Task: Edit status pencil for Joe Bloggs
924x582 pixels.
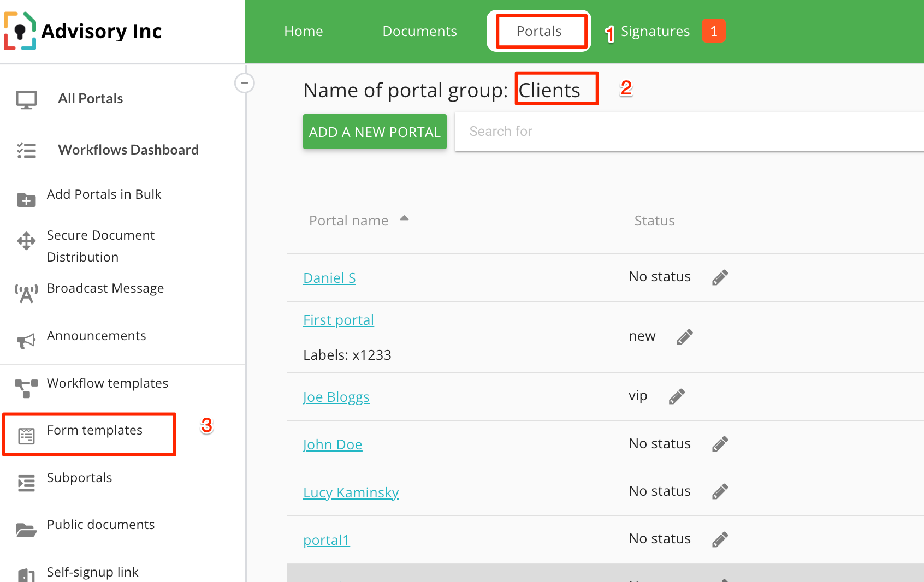Action: pos(677,397)
